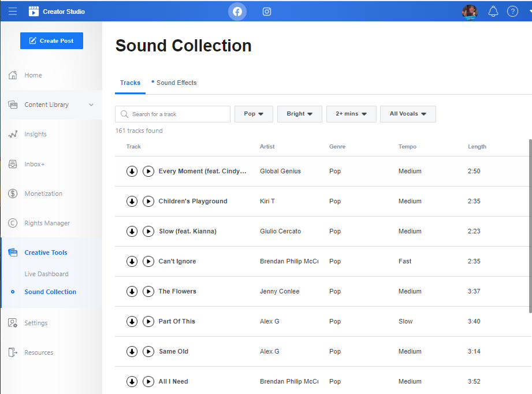Viewport: 532px width, 394px height.
Task: Click the Track column header
Action: coord(133,147)
